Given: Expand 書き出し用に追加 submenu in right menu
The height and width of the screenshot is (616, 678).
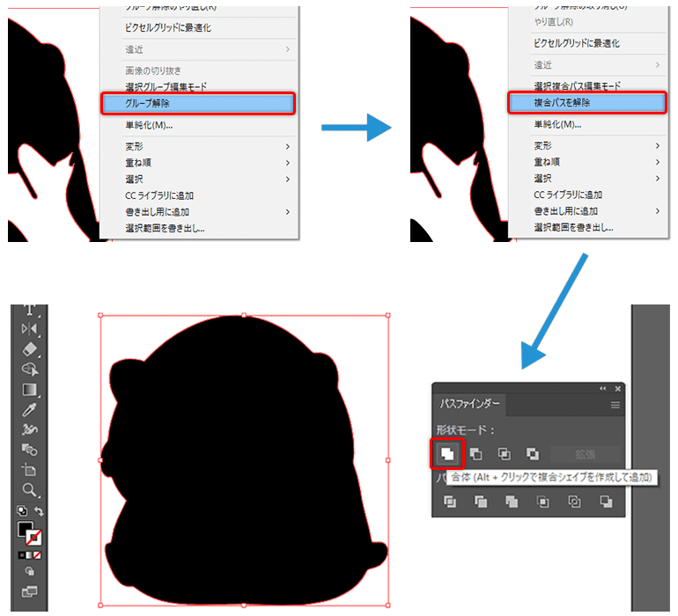Looking at the screenshot, I should pyautogui.click(x=588, y=211).
